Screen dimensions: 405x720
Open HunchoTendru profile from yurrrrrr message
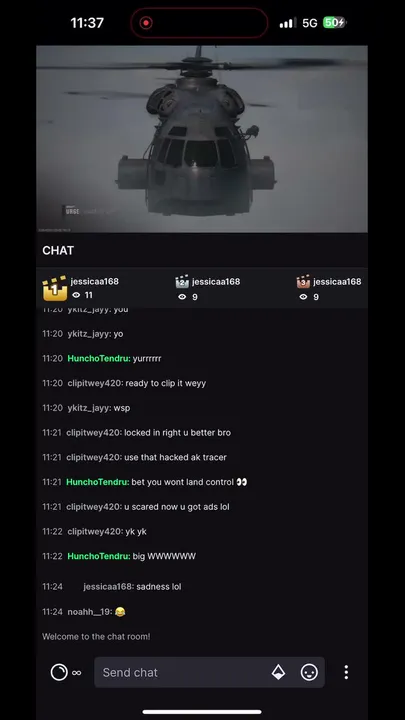[x=99, y=359]
